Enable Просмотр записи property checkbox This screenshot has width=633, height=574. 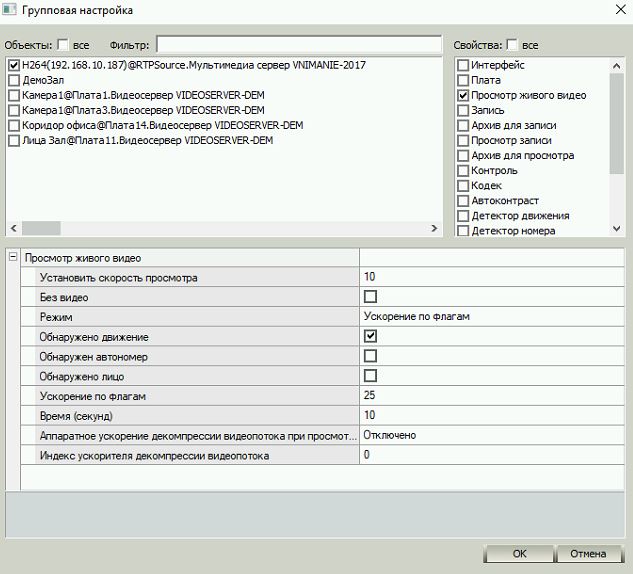coord(463,140)
